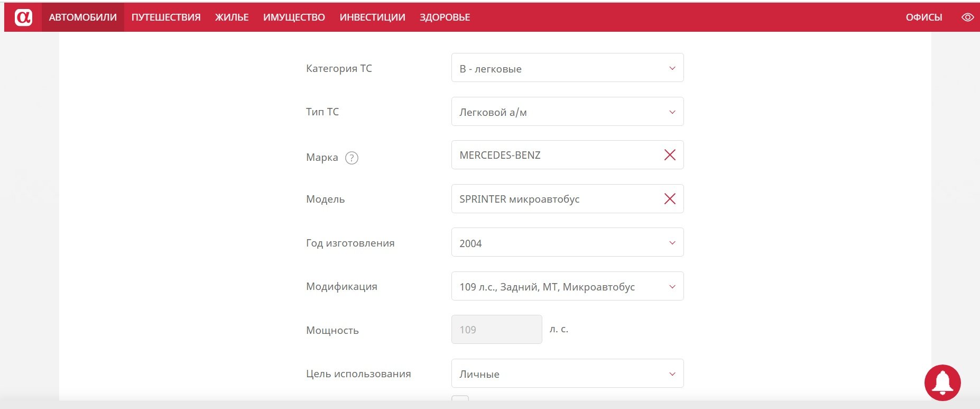The height and width of the screenshot is (409, 980).
Task: Expand the Год изготовления dropdown
Action: click(x=567, y=242)
